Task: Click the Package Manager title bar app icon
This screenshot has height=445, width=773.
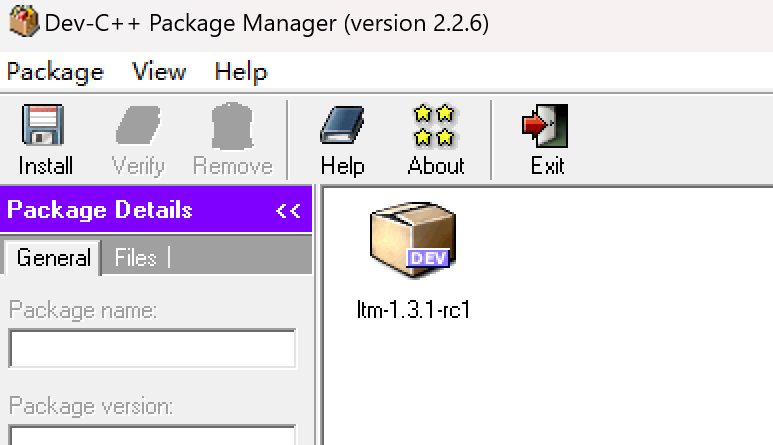Action: coord(24,21)
